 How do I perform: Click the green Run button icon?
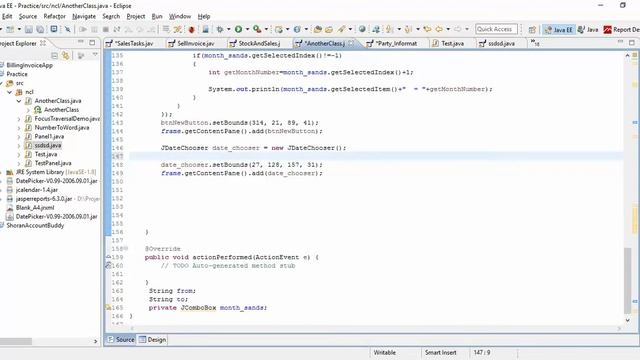click(x=238, y=29)
